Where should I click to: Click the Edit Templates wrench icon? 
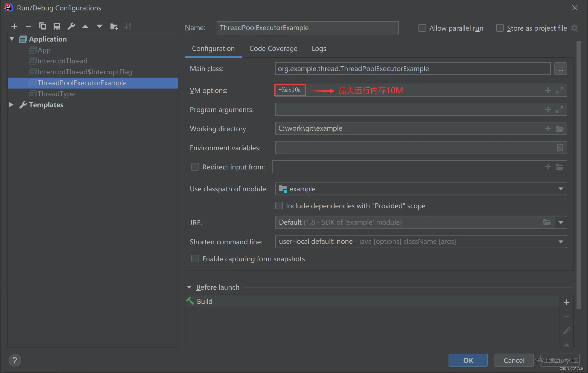(71, 26)
